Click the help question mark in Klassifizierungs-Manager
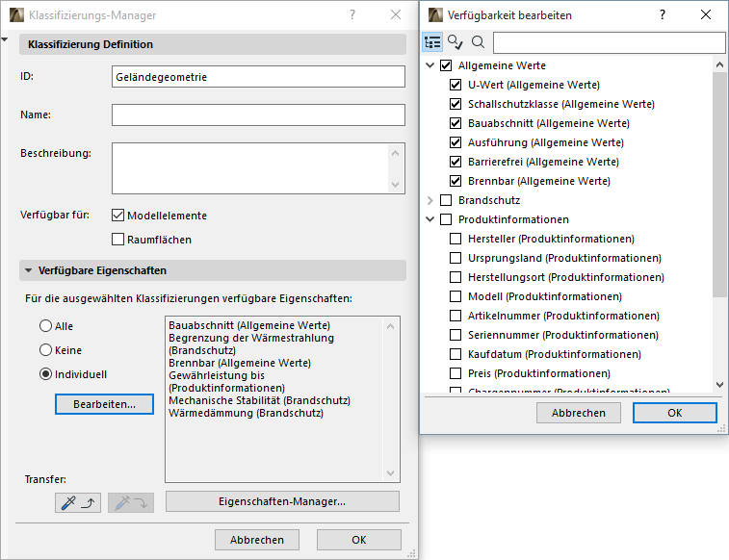729x560 pixels. (x=352, y=15)
